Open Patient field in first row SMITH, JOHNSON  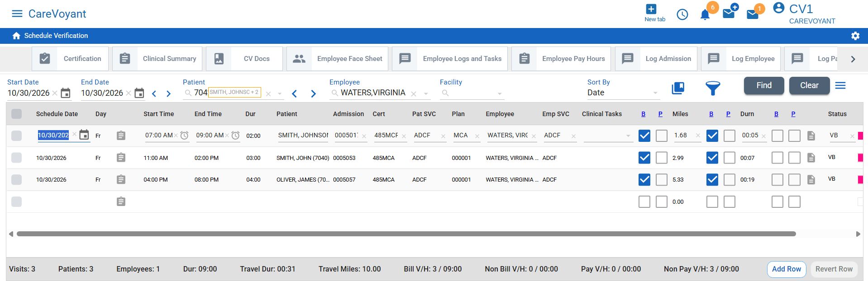pos(303,136)
